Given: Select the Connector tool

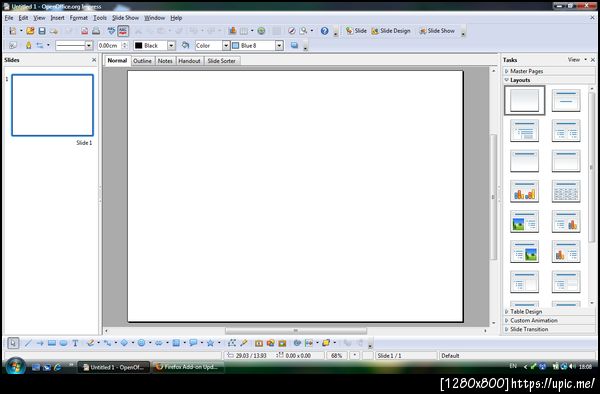Looking at the screenshot, I should click(x=108, y=343).
